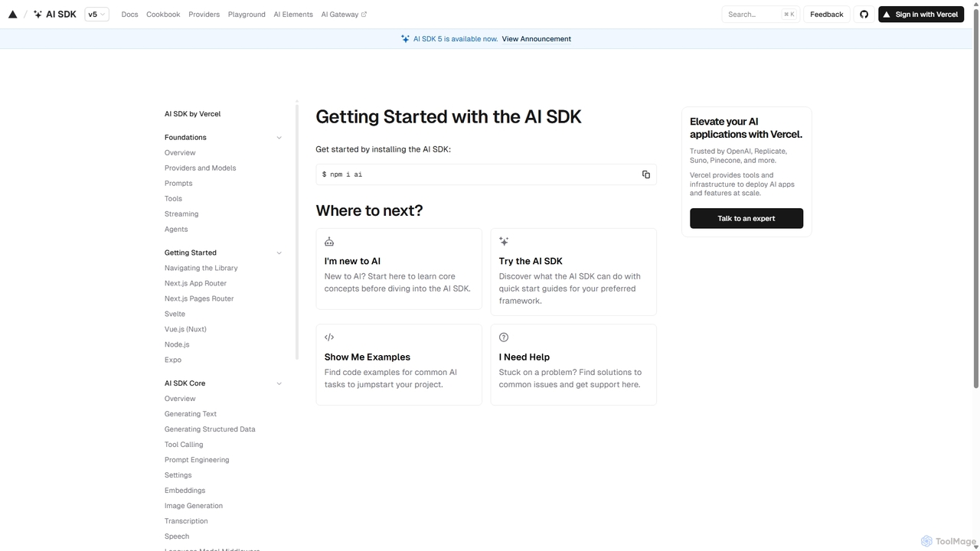Open Foundations Overview in sidebar
This screenshot has height=551, width=980.
coord(180,153)
